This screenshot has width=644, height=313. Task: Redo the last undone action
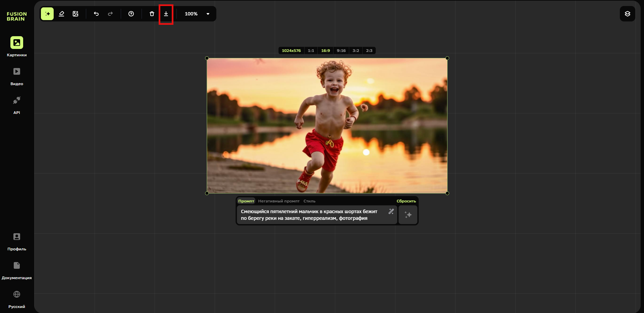click(x=110, y=14)
